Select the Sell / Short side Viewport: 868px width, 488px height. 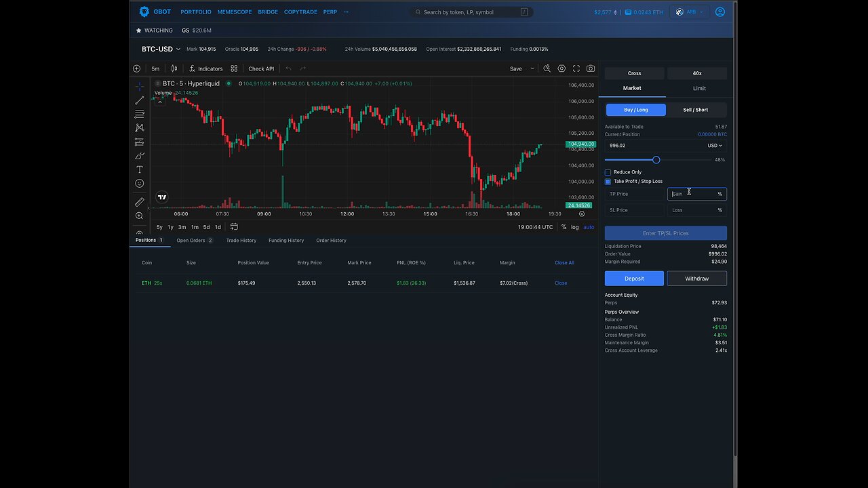point(696,110)
